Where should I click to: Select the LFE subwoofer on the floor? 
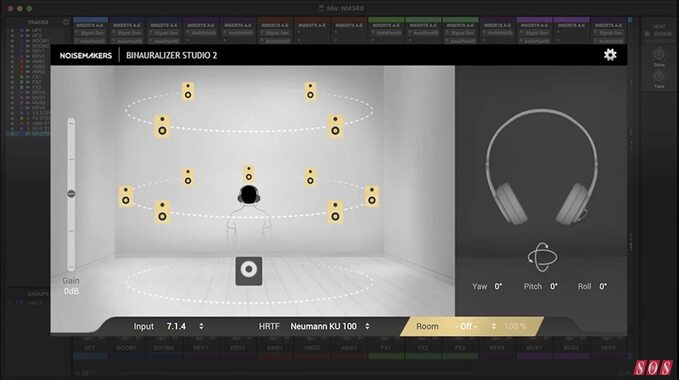coord(249,271)
